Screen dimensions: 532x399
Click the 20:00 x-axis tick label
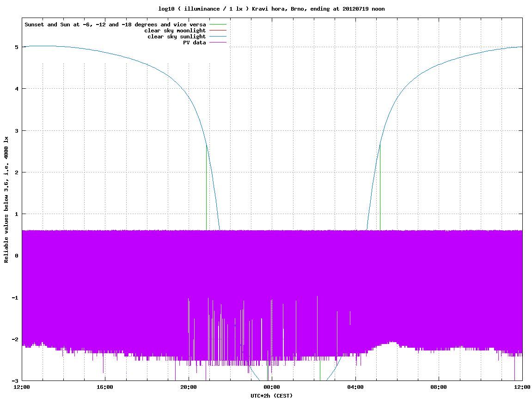189,387
